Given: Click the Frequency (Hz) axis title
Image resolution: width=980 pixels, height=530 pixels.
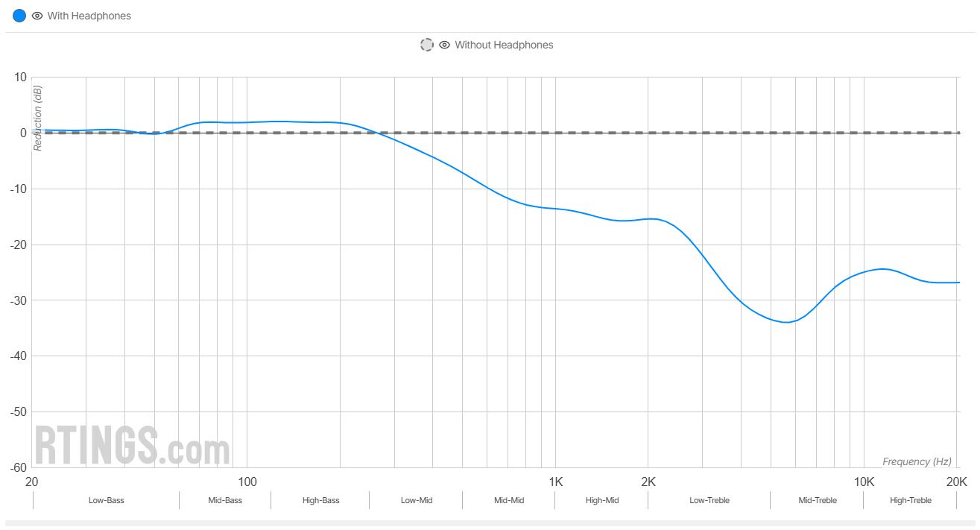Looking at the screenshot, I should [917, 461].
